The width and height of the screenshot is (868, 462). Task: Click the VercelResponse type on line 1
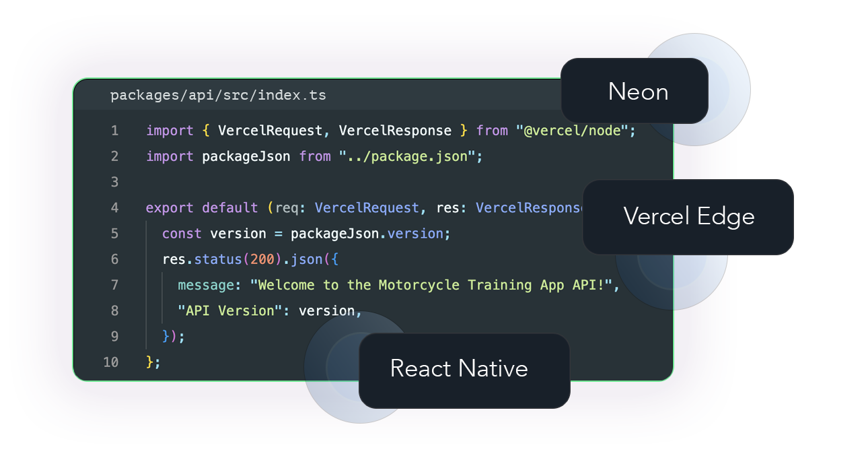point(395,131)
